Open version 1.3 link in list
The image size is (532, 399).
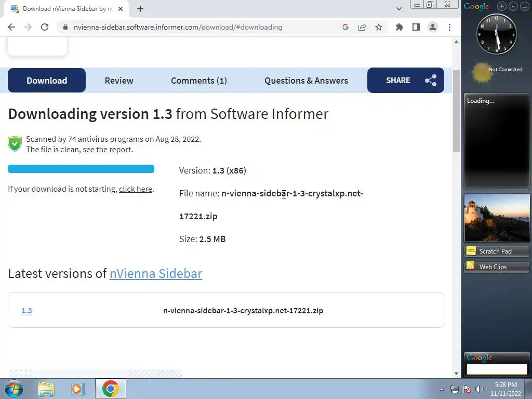pos(26,311)
